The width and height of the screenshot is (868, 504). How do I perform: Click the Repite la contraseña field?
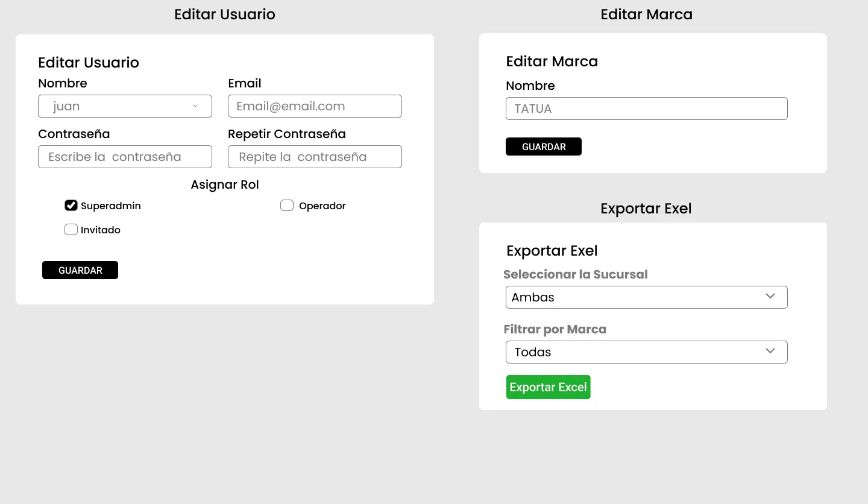click(x=315, y=157)
